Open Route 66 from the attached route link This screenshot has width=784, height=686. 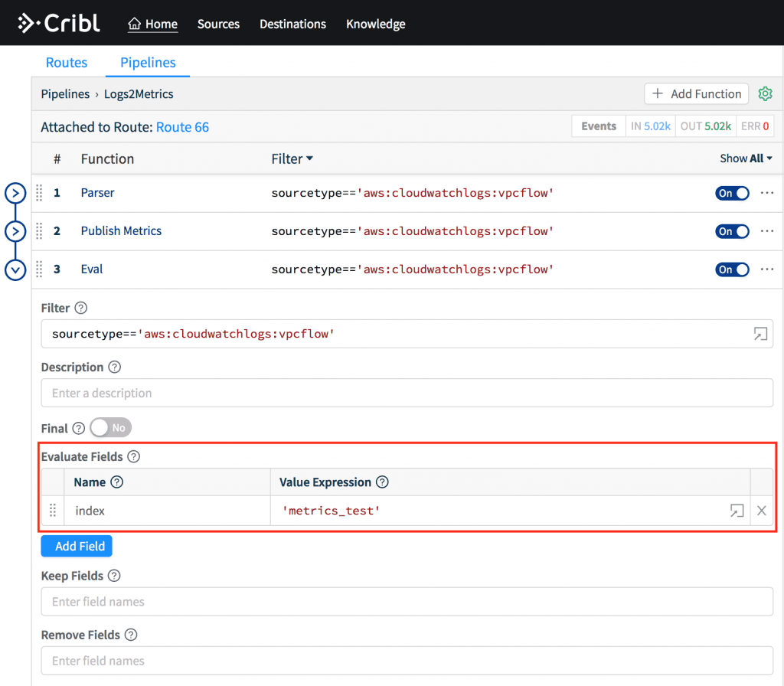[182, 126]
